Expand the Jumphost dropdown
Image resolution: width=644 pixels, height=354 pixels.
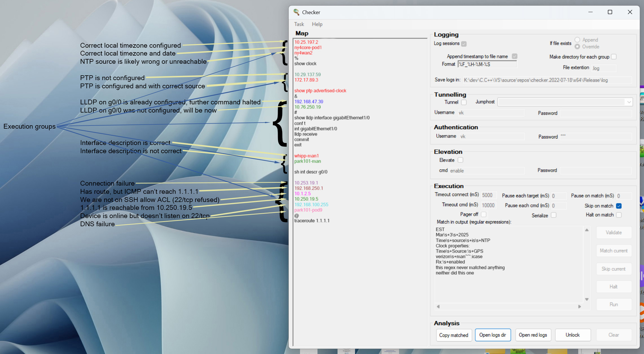[629, 102]
